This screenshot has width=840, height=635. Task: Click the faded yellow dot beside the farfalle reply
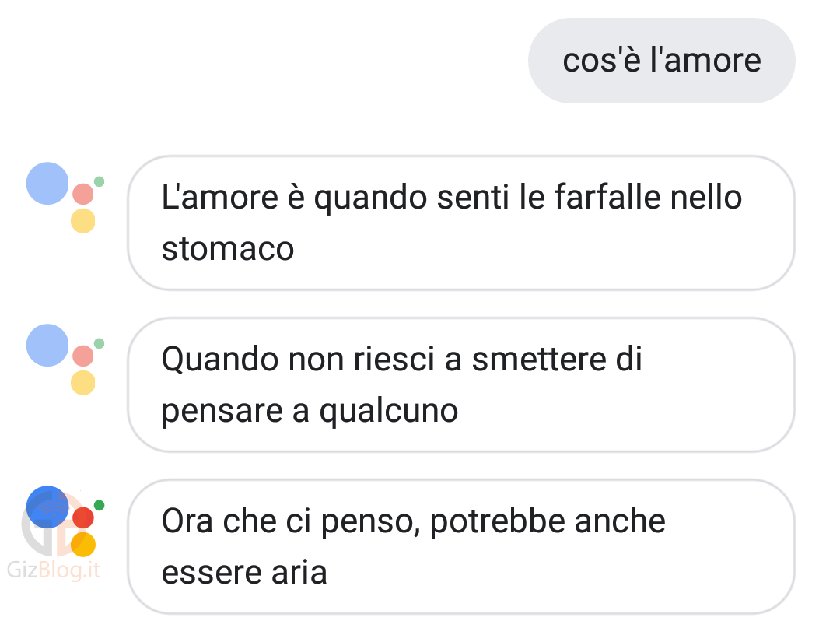(83, 221)
